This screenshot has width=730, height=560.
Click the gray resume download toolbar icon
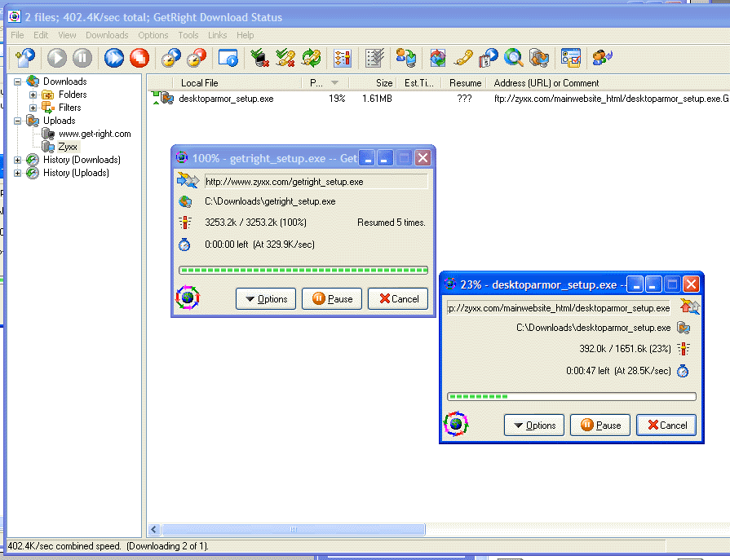(x=57, y=58)
